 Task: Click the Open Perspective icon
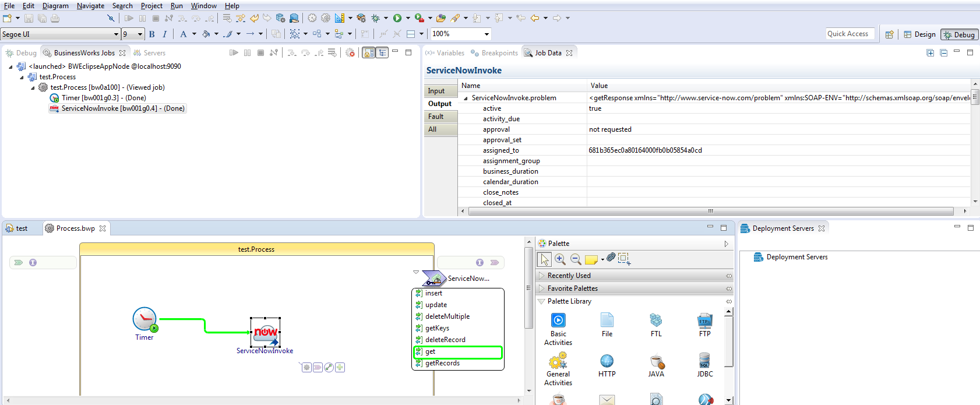890,34
